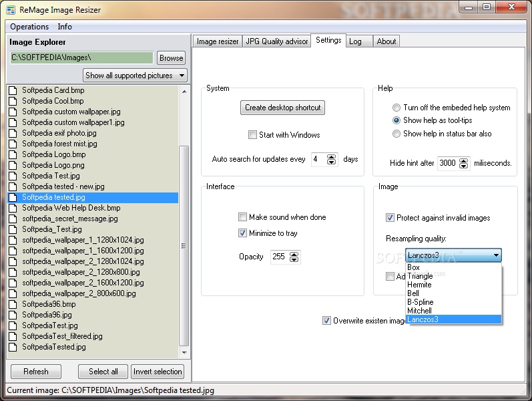Click the file list scroll down arrow
532x401 pixels.
coord(184,353)
